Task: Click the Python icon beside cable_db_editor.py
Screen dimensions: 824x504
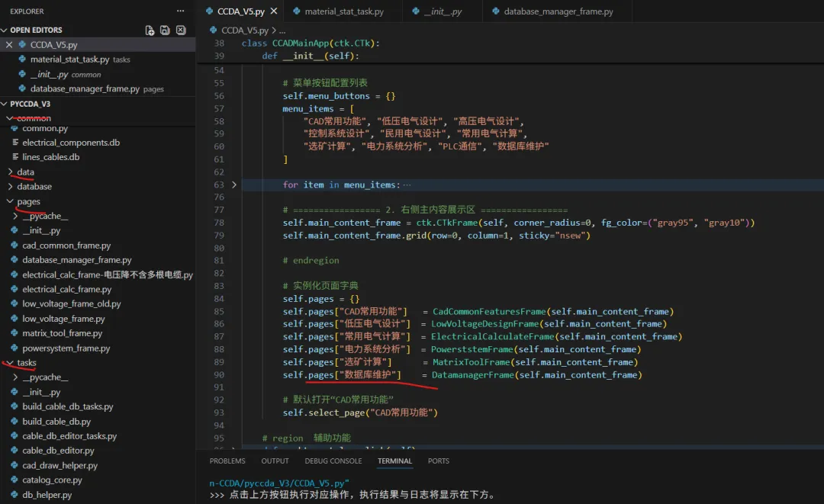Action: coord(14,451)
